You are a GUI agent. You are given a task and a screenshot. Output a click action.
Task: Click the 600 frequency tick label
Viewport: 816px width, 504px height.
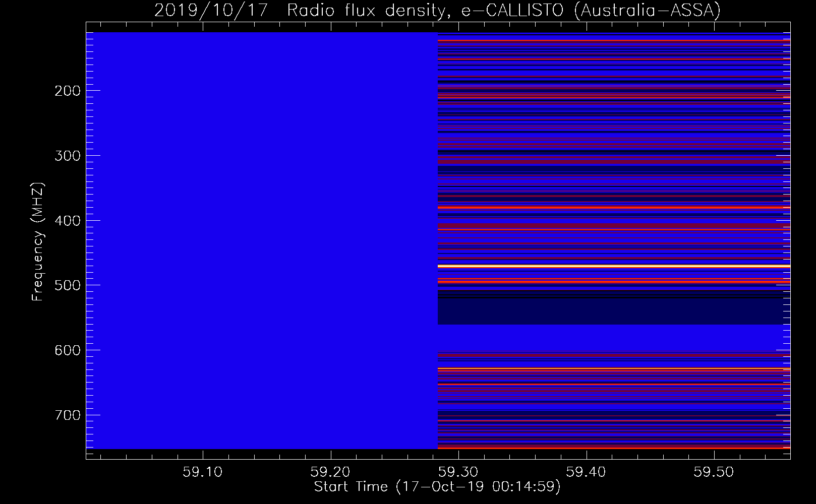(x=68, y=350)
